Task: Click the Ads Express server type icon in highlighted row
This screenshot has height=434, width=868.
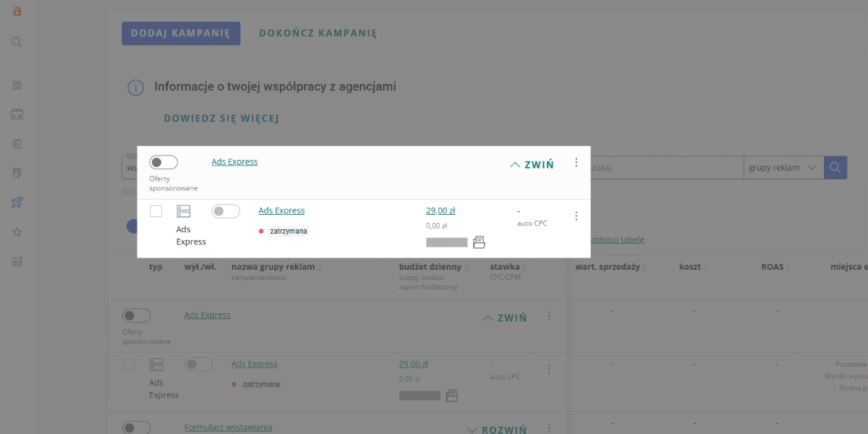Action: [x=184, y=211]
